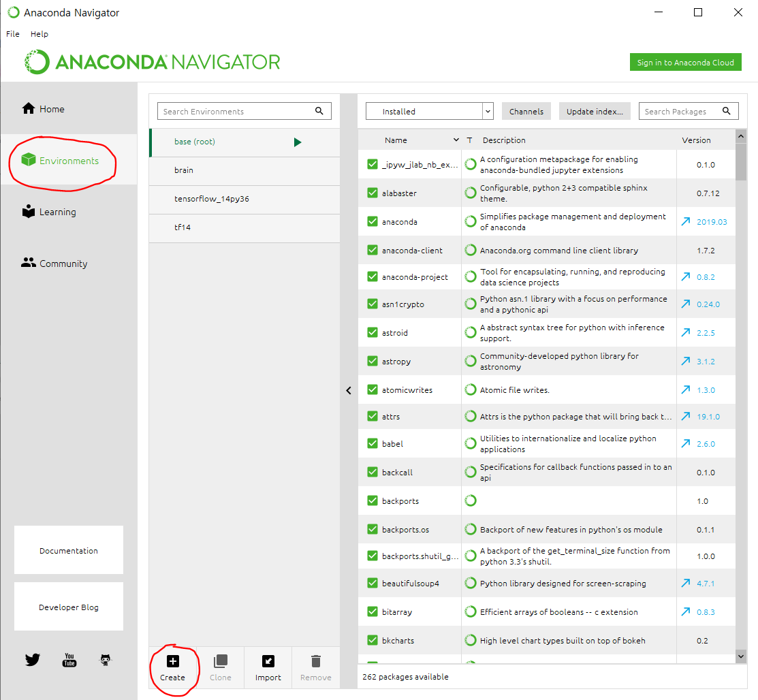This screenshot has width=758, height=700.
Task: Open the Help menu
Action: tap(39, 34)
